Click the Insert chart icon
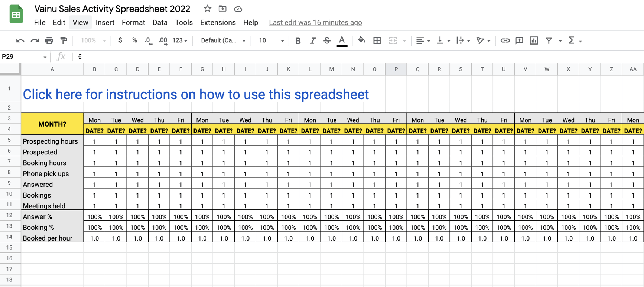Image resolution: width=644 pixels, height=287 pixels. (x=534, y=40)
